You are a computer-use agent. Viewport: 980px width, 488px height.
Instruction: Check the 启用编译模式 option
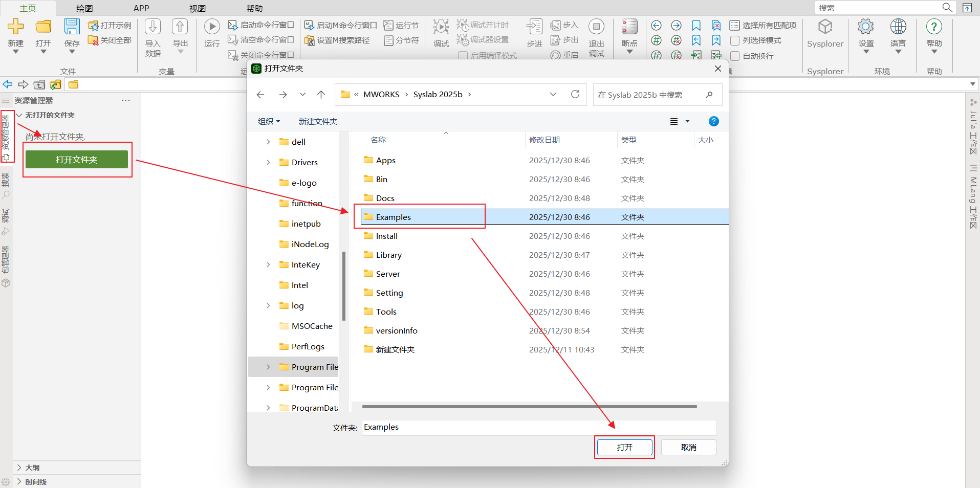pos(463,55)
